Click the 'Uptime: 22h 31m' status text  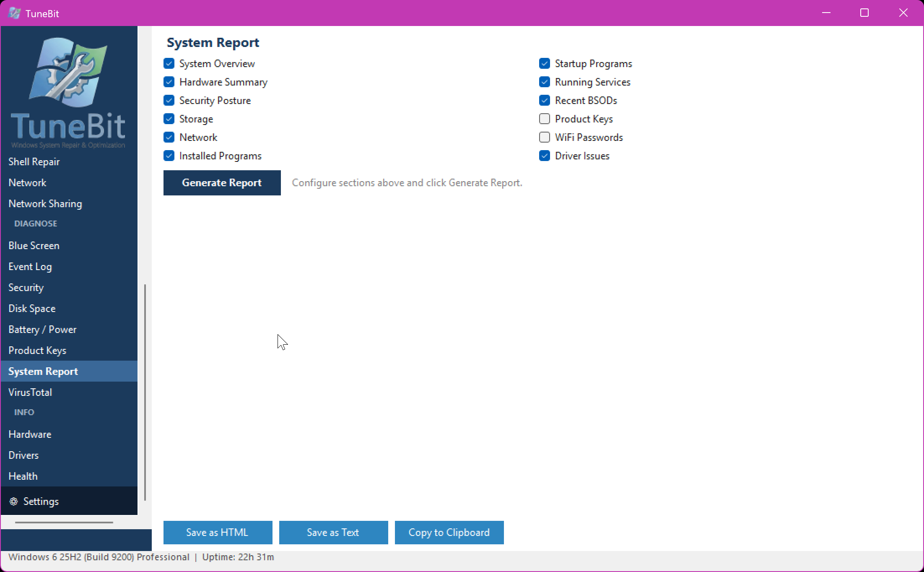[238, 557]
